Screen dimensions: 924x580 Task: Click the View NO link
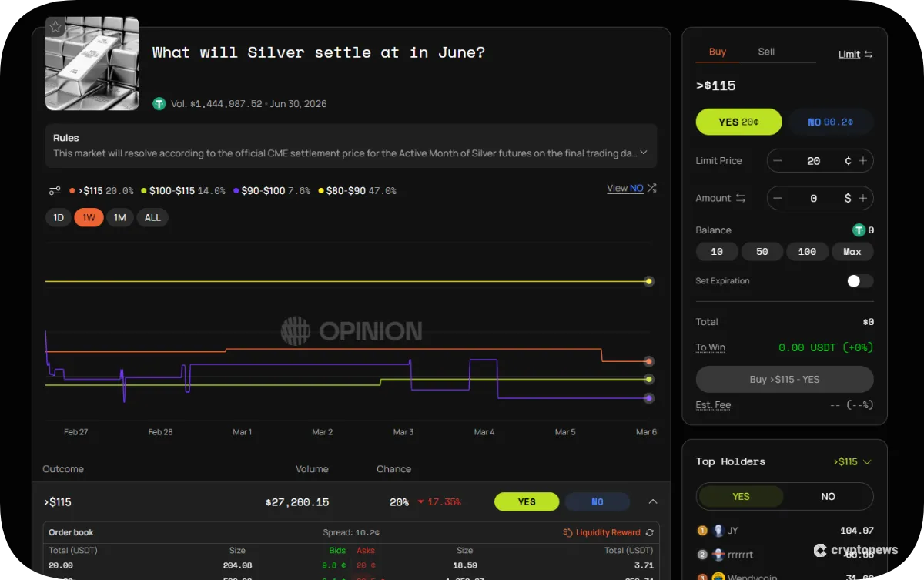click(x=624, y=188)
